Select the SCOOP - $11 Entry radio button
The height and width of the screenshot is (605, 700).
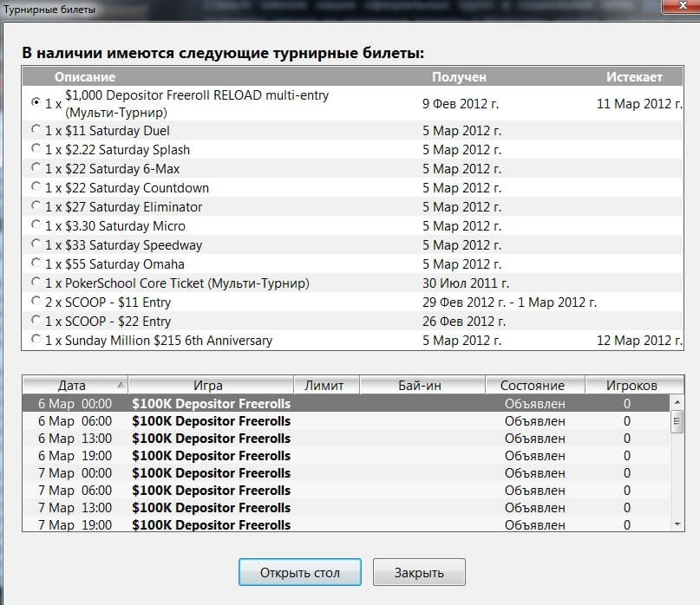coord(36,301)
